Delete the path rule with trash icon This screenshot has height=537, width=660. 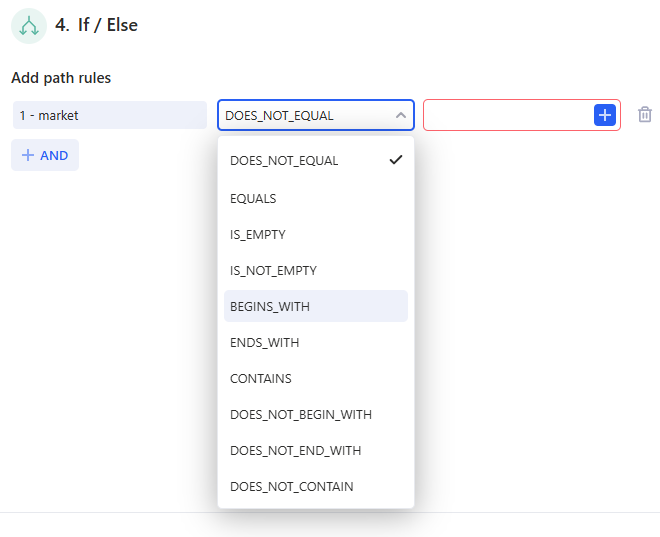click(x=645, y=115)
